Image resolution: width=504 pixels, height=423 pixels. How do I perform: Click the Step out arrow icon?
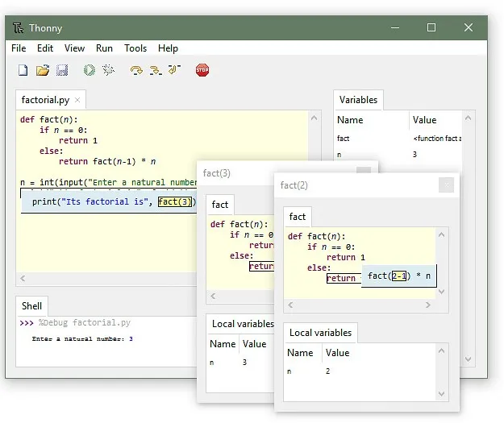coord(174,71)
